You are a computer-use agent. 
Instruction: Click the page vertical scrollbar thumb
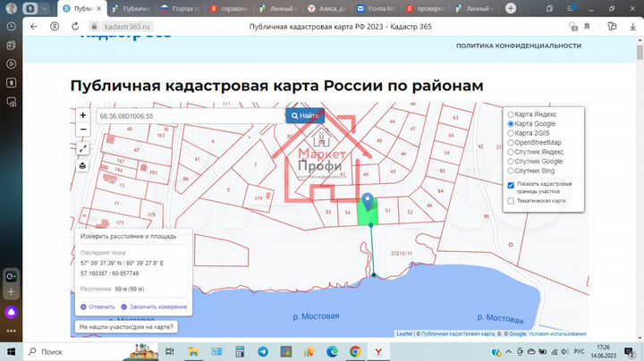(x=640, y=53)
